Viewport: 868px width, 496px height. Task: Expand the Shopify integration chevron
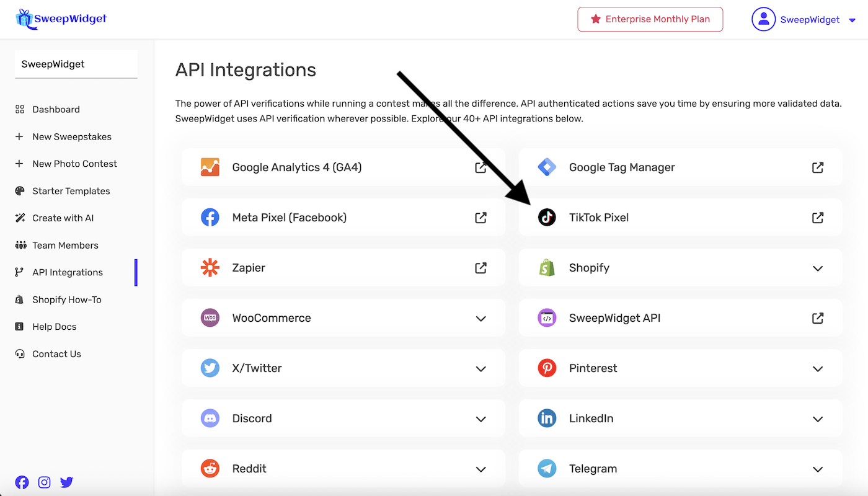pos(818,268)
